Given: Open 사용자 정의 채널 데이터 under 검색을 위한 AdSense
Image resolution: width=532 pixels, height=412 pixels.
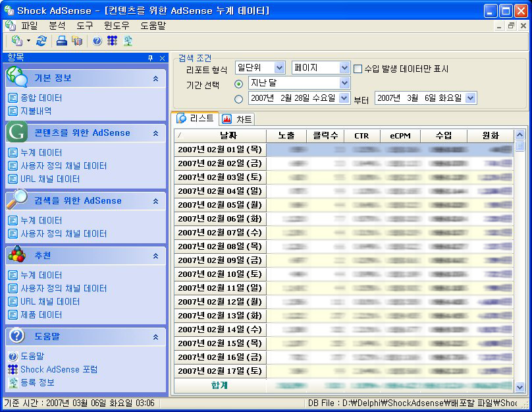Looking at the screenshot, I should [64, 233].
